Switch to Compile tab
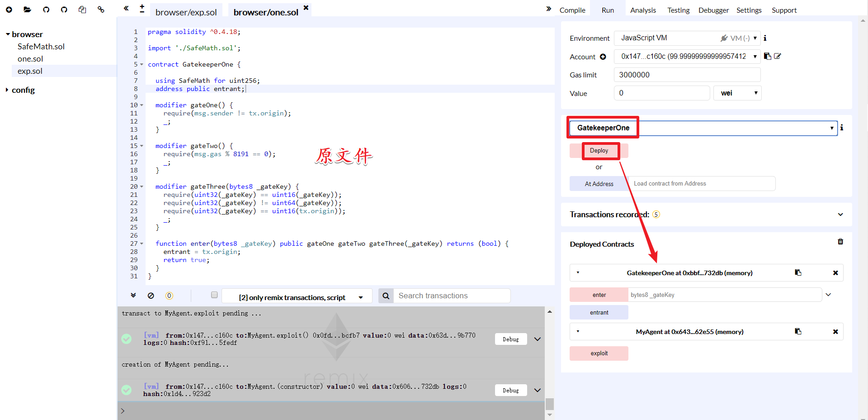The width and height of the screenshot is (868, 420). [572, 10]
